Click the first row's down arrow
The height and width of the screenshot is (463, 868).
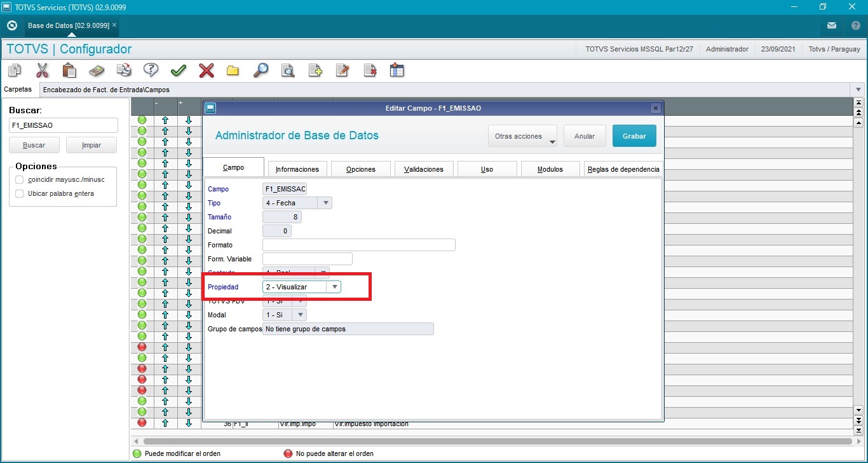click(x=189, y=120)
